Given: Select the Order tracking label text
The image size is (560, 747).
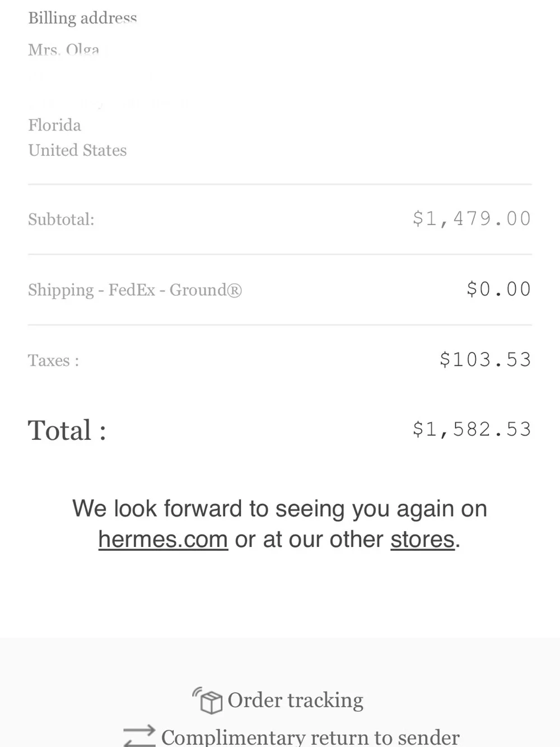Looking at the screenshot, I should pyautogui.click(x=296, y=700).
